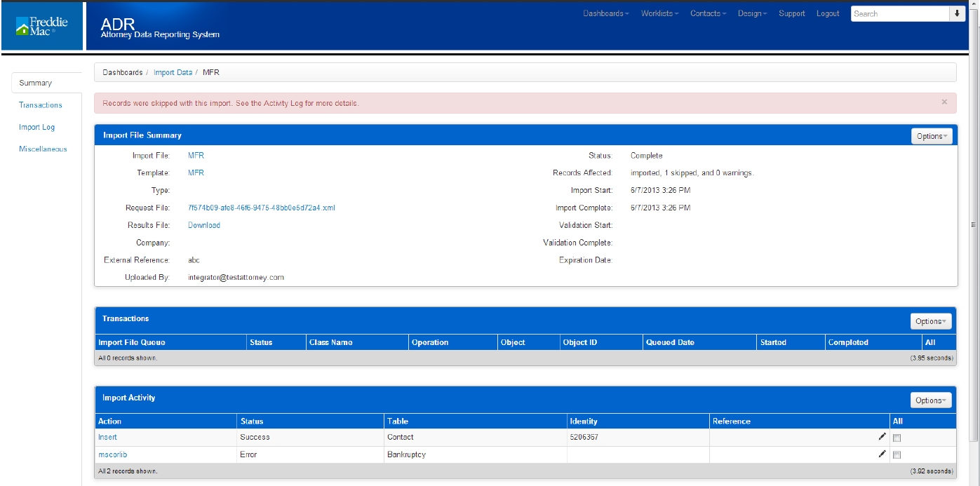Go to Support page

792,13
